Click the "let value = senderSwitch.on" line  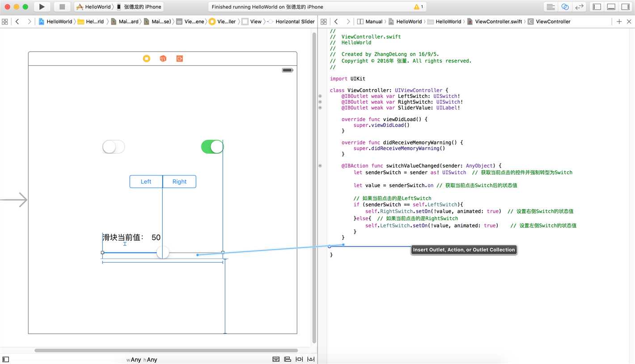394,185
